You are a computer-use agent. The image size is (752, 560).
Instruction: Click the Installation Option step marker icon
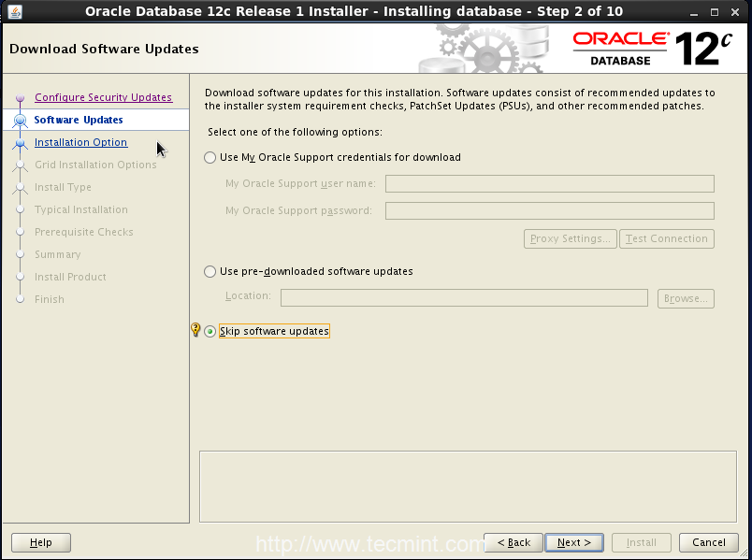point(21,143)
